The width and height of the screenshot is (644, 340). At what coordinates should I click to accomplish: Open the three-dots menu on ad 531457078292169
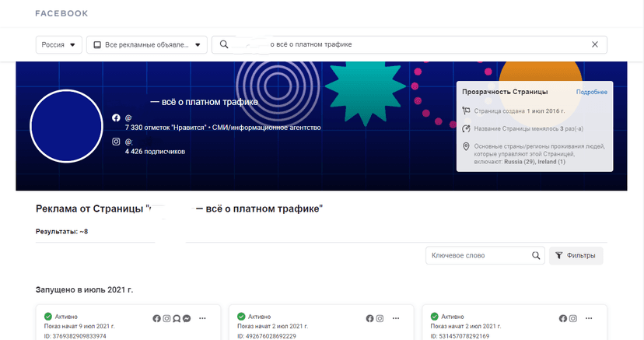point(589,318)
